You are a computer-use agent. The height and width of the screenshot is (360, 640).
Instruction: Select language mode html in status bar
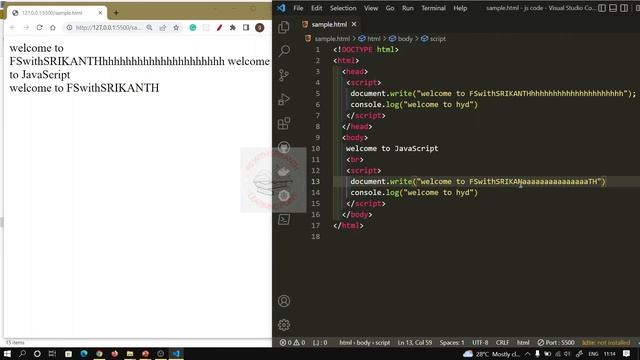click(523, 342)
